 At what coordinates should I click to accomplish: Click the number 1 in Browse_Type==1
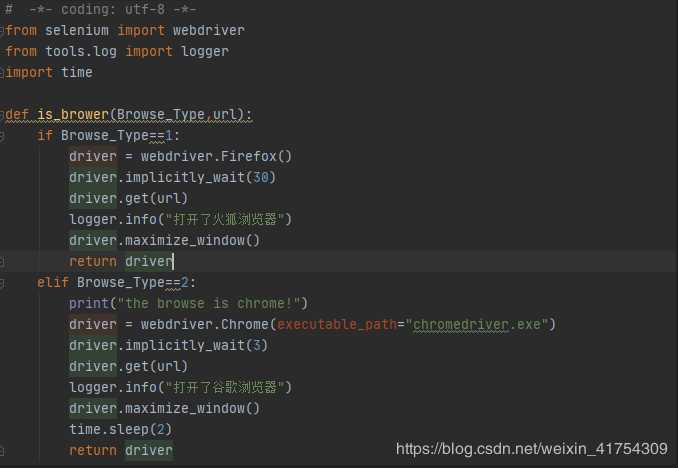pyautogui.click(x=169, y=136)
